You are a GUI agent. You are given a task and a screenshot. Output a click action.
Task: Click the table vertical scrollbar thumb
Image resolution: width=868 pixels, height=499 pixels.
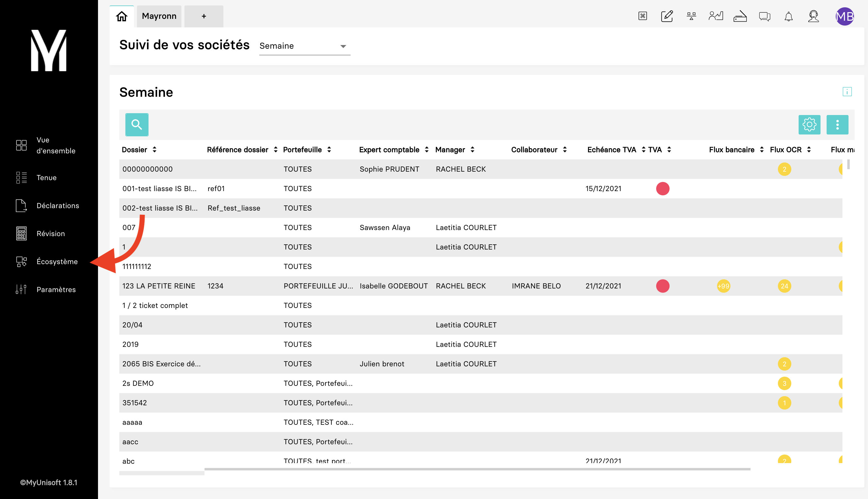[x=848, y=164]
